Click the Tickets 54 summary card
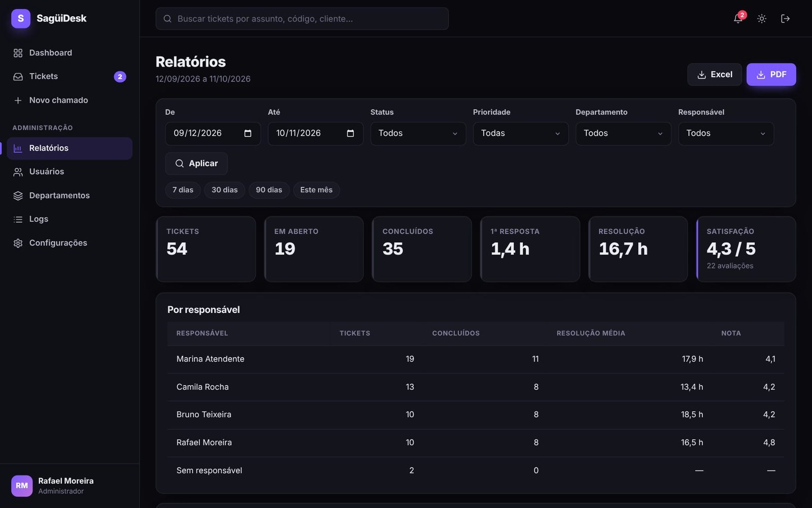This screenshot has width=812, height=508. pyautogui.click(x=206, y=249)
